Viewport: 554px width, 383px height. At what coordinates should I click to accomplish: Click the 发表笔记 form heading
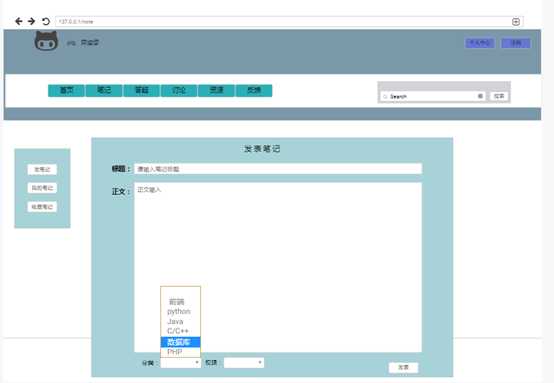pyautogui.click(x=262, y=149)
